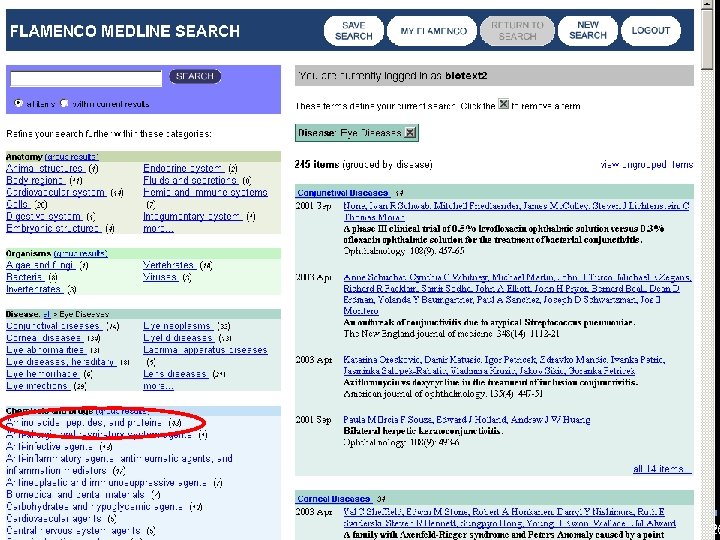This screenshot has width=720, height=540.
Task: Refine by Antineoplastic and immunosuppressive agents
Action: (x=107, y=483)
